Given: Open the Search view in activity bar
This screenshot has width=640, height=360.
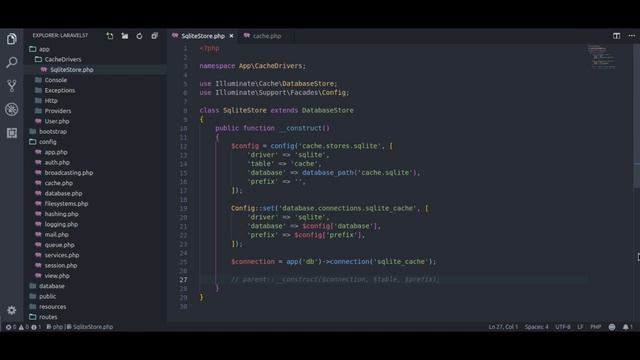Looking at the screenshot, I should 12,62.
